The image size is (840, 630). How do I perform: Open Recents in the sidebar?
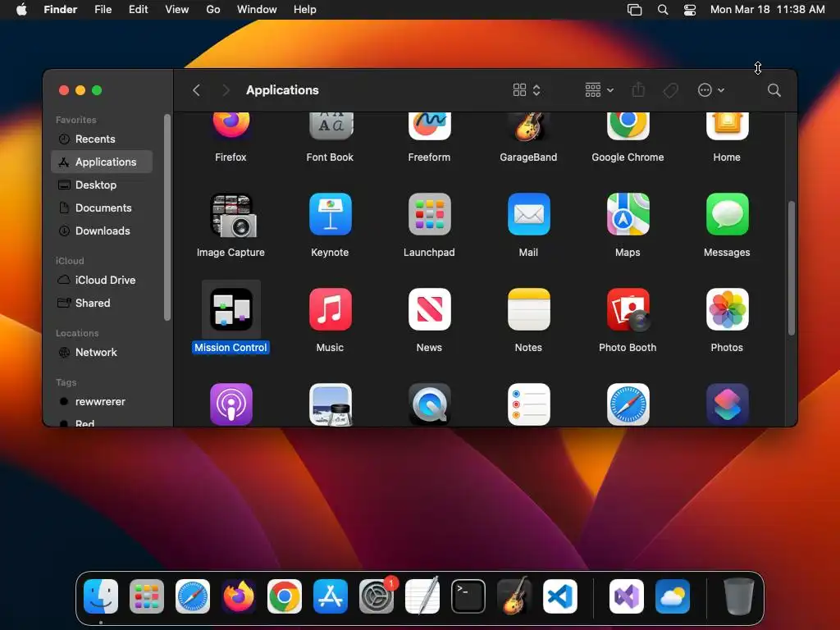pyautogui.click(x=102, y=139)
